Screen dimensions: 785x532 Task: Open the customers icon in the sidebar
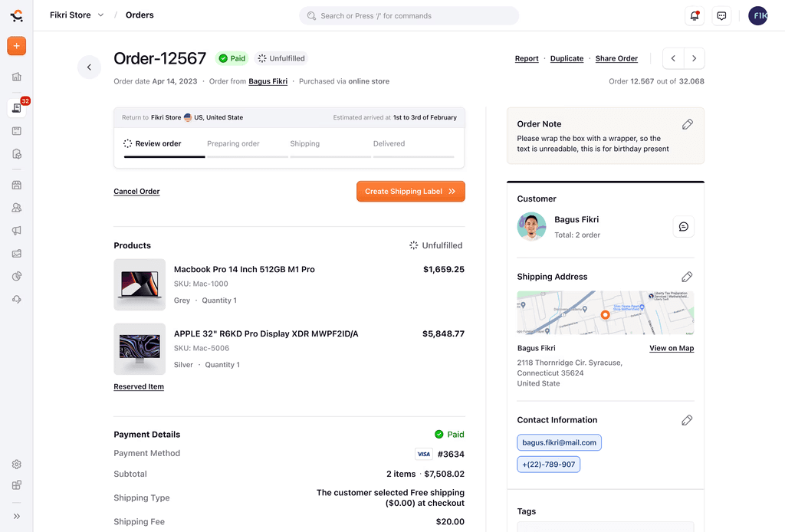pos(17,208)
